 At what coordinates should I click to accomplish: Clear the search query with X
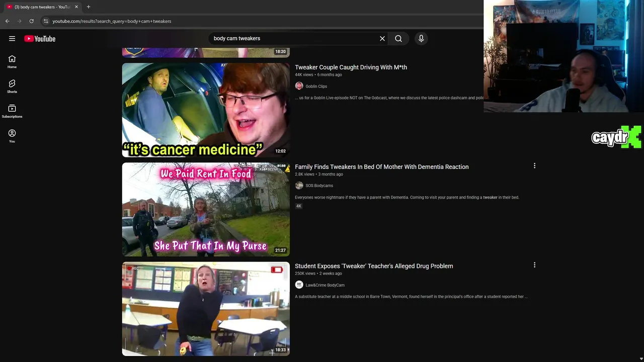pos(382,38)
